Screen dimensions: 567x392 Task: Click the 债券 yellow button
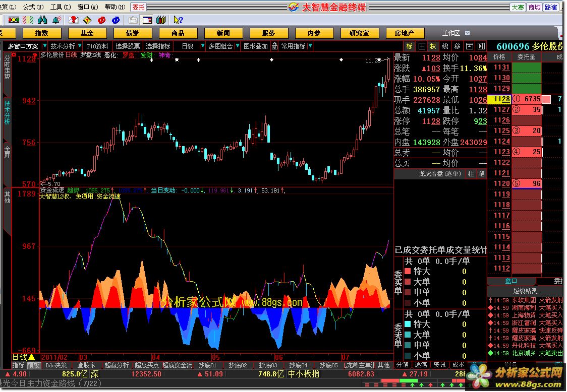click(132, 33)
